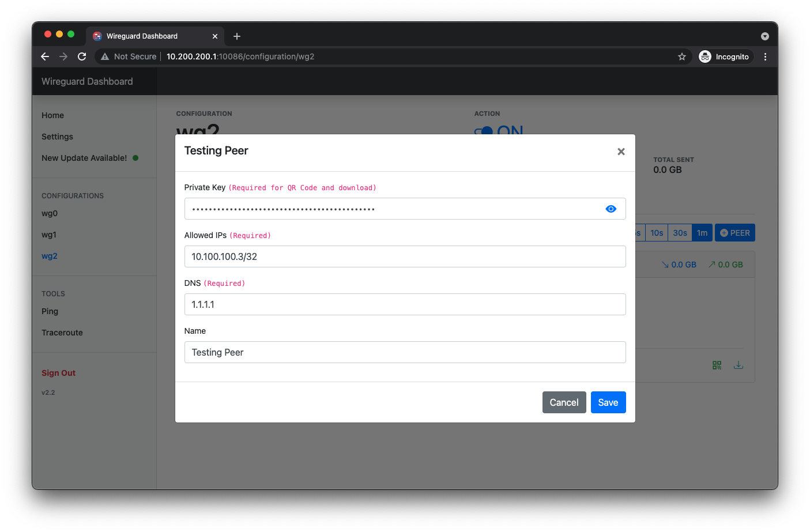Open a new browser tab
The image size is (810, 532).
(x=237, y=36)
